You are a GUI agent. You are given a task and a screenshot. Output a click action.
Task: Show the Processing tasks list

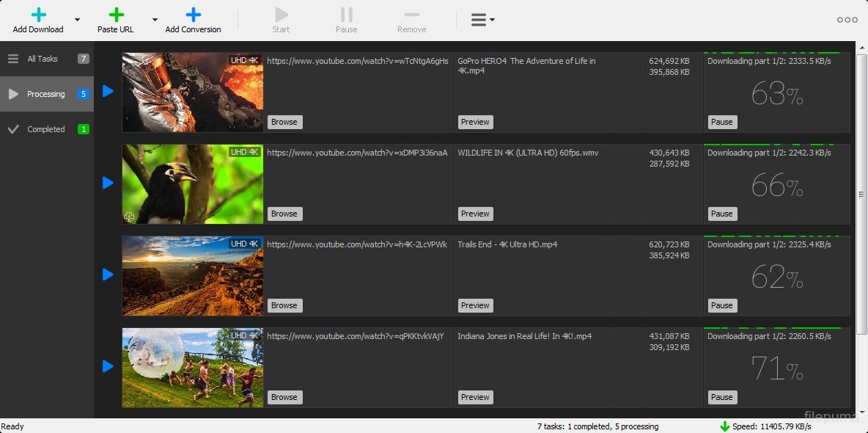[x=47, y=94]
